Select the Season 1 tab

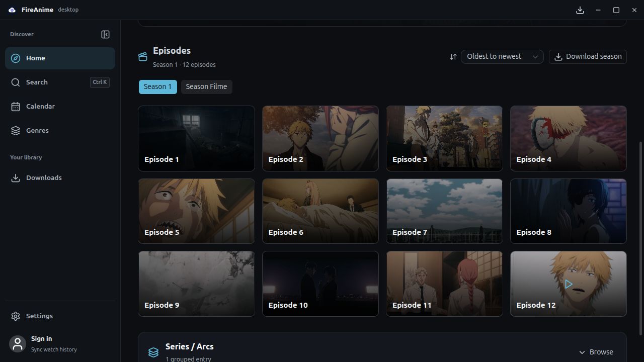coord(157,87)
